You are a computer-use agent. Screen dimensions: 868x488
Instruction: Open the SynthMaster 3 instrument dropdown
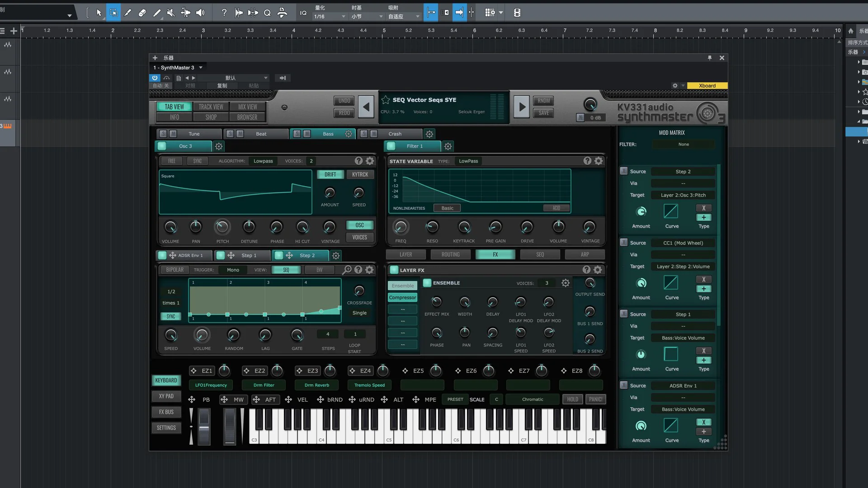click(201, 68)
